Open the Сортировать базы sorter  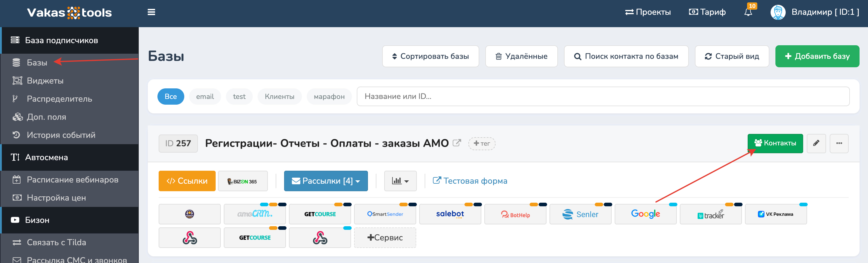point(430,56)
